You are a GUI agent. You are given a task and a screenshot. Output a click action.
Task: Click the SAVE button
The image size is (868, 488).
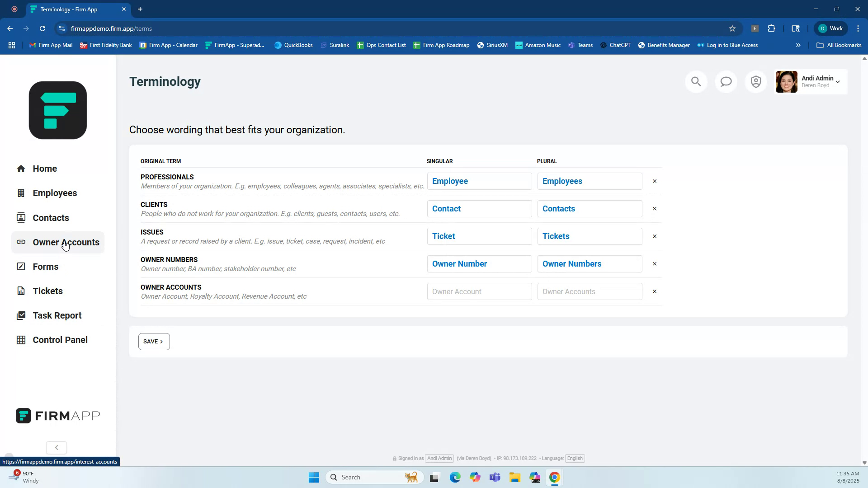pyautogui.click(x=154, y=341)
